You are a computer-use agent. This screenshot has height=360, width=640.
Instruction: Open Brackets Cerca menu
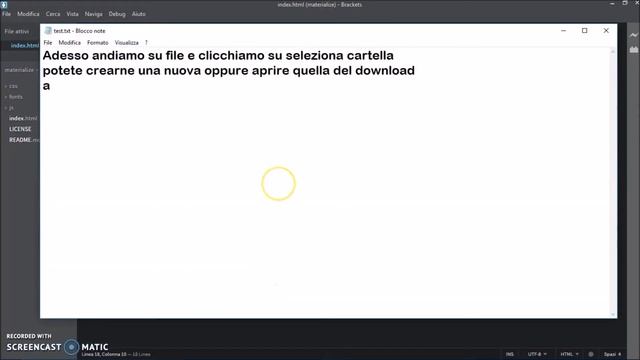point(53,14)
